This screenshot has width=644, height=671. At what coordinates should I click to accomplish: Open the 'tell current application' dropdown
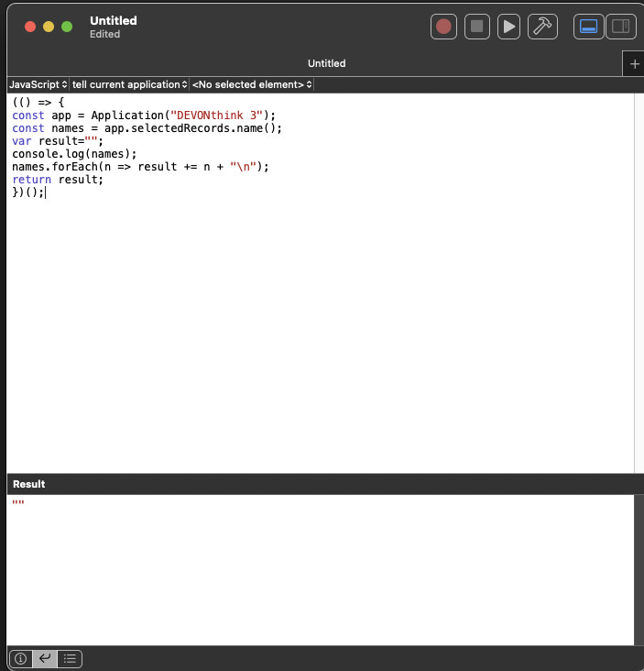pos(129,84)
